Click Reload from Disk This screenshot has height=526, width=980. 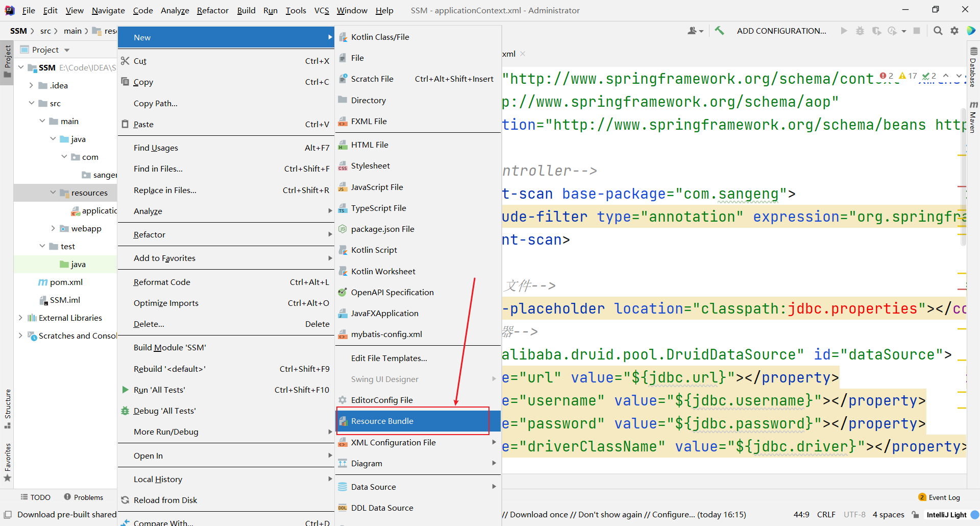(226, 500)
